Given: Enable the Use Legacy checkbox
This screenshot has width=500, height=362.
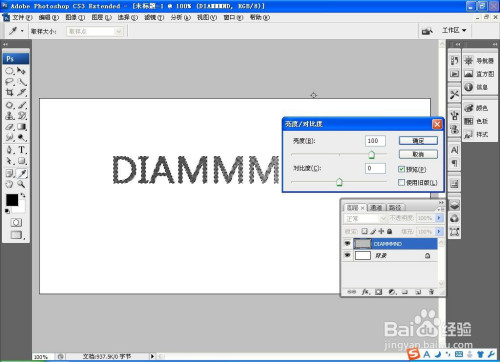Looking at the screenshot, I should coord(402,182).
